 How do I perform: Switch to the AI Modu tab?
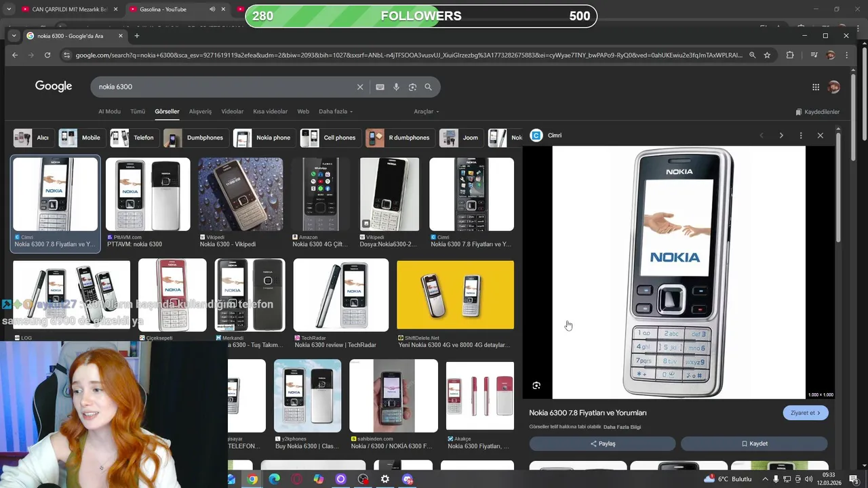(109, 111)
